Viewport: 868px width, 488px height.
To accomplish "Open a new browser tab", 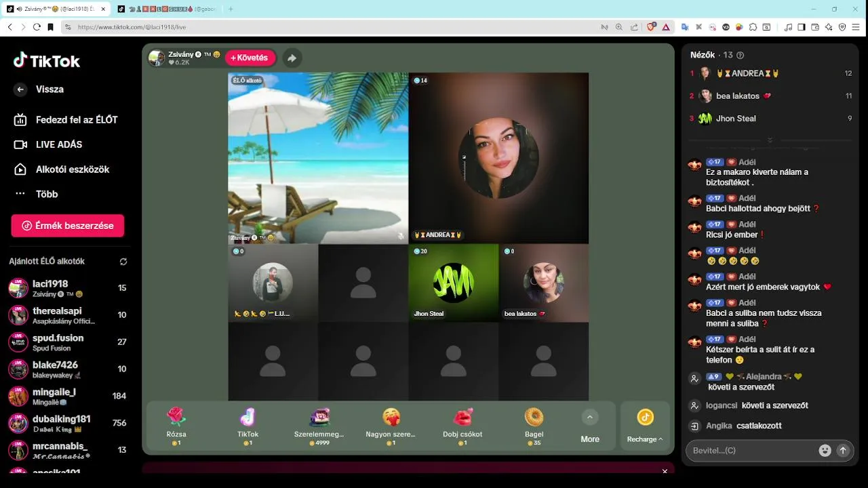I will tap(231, 9).
